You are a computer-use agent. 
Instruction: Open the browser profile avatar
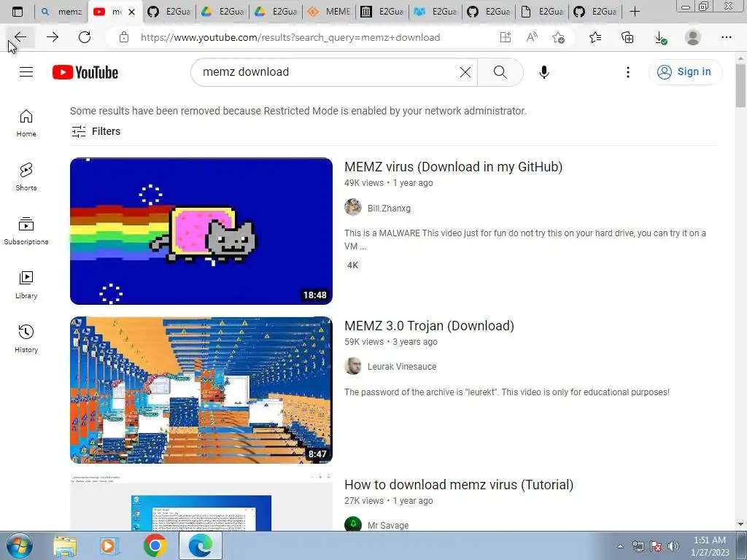(x=693, y=37)
